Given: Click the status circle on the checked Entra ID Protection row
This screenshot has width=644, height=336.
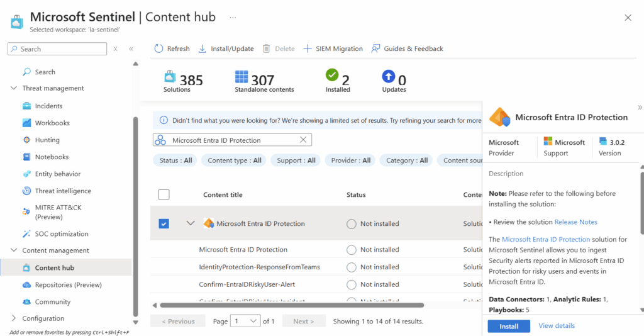Looking at the screenshot, I should pos(351,224).
